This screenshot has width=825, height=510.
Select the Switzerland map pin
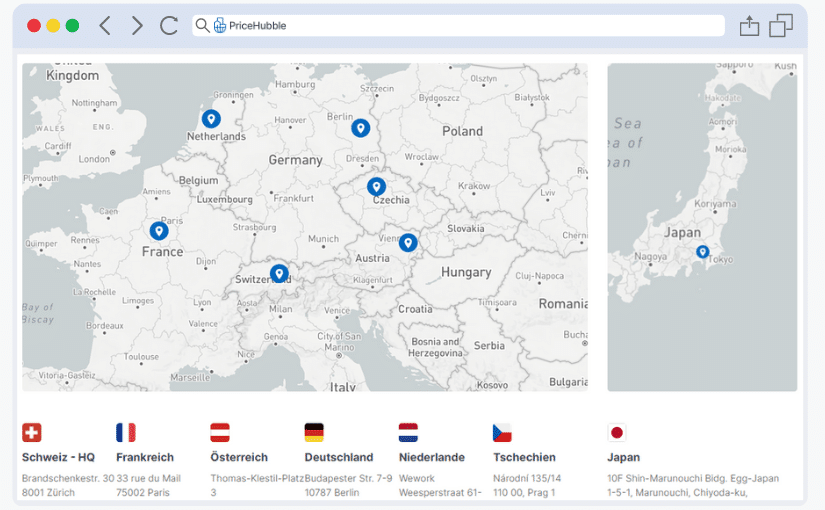point(279,274)
